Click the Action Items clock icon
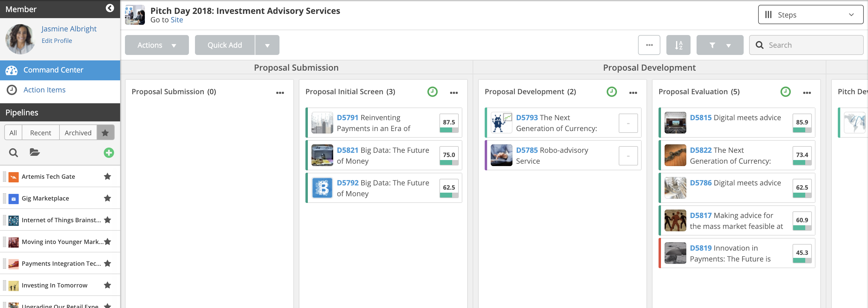 pyautogui.click(x=12, y=90)
